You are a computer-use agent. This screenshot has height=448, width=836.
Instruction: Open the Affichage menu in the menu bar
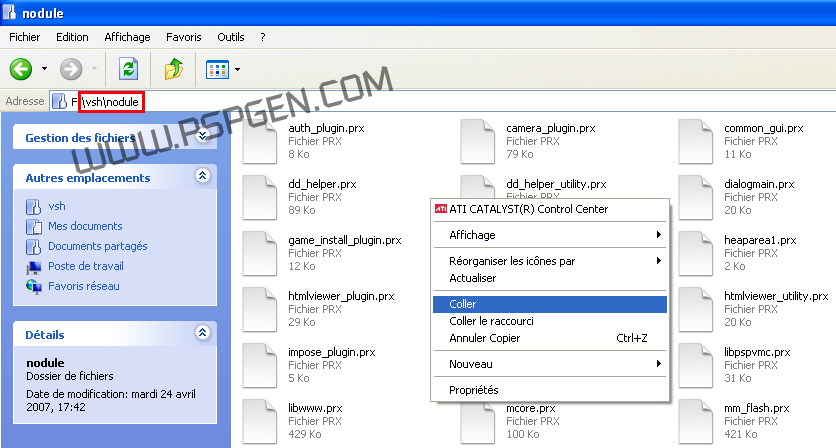127,37
